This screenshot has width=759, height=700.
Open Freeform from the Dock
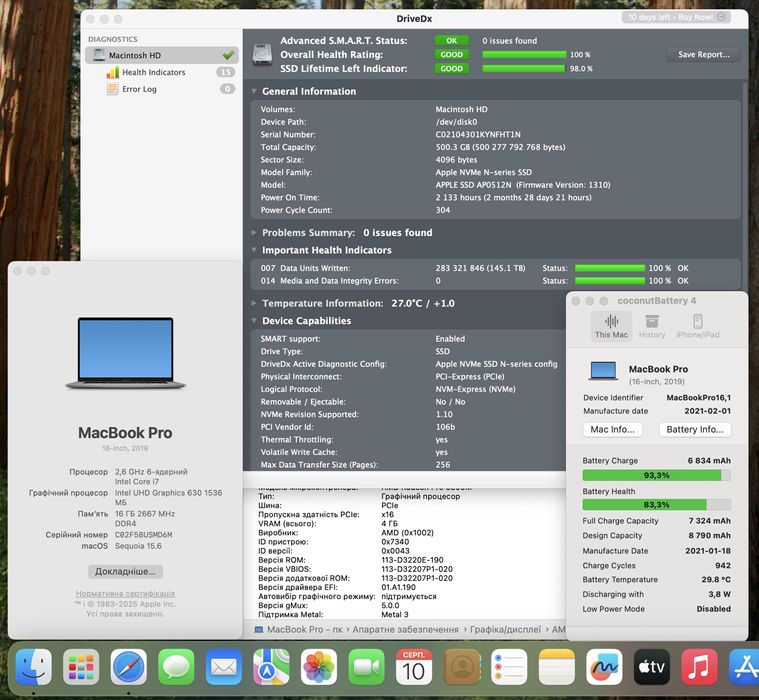(604, 667)
